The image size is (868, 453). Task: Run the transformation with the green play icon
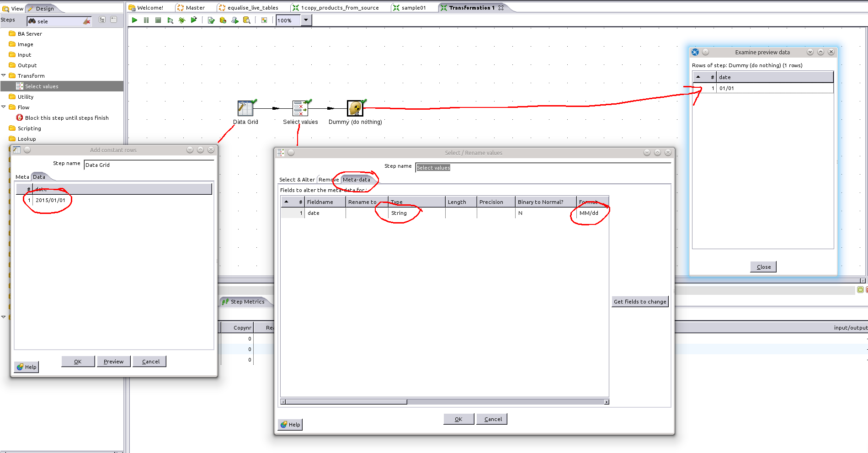click(x=134, y=20)
